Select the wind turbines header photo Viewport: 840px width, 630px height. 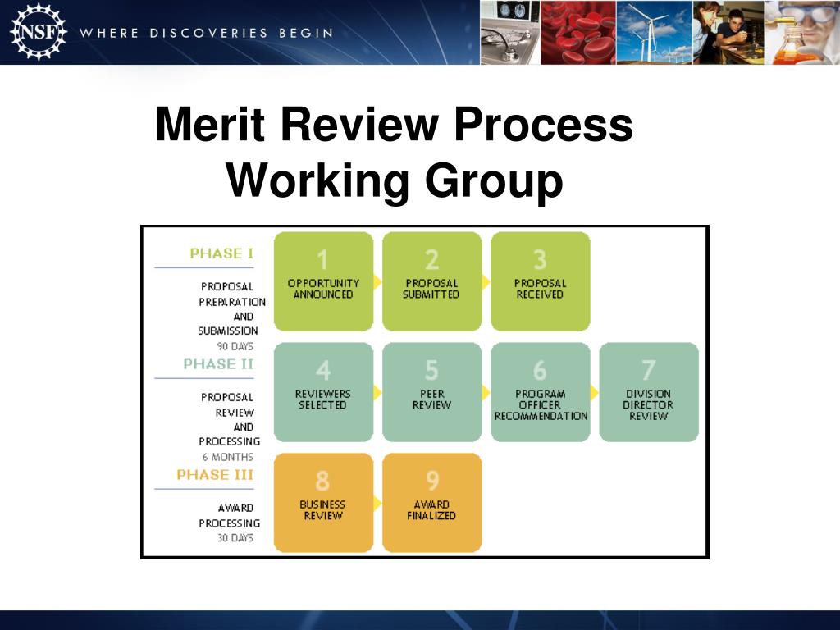(654, 32)
